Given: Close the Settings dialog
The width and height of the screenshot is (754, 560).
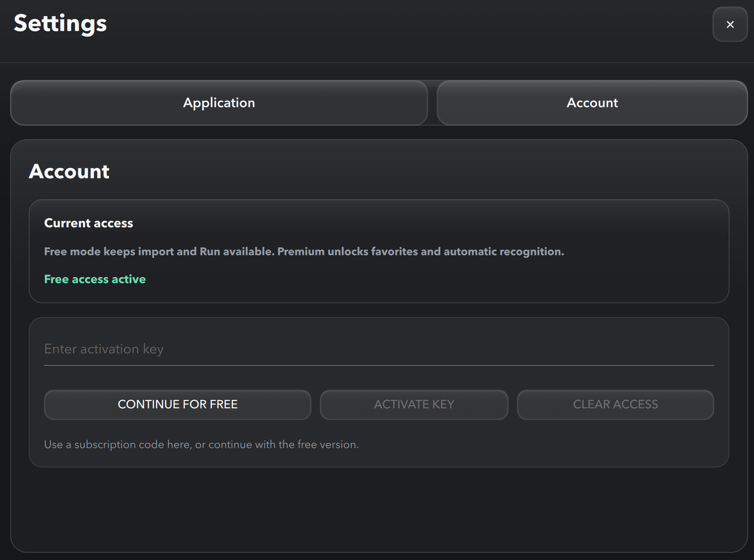Looking at the screenshot, I should (x=729, y=25).
